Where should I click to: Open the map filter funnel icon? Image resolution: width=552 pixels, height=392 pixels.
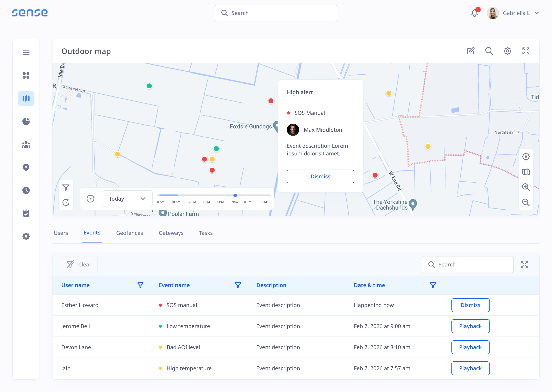coord(66,187)
